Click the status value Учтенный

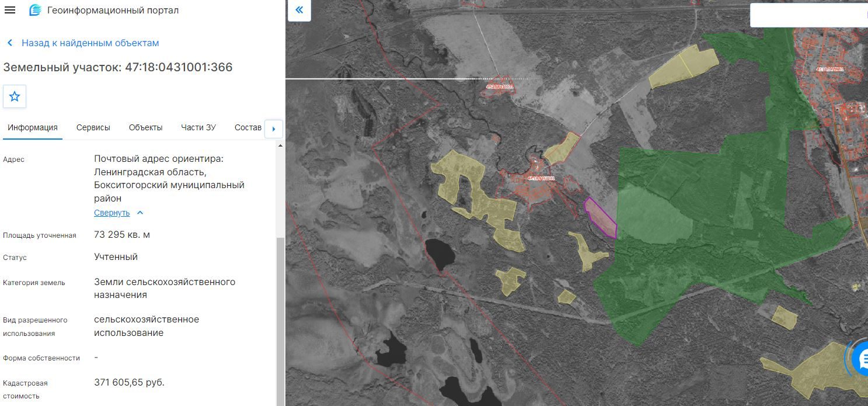coord(116,256)
